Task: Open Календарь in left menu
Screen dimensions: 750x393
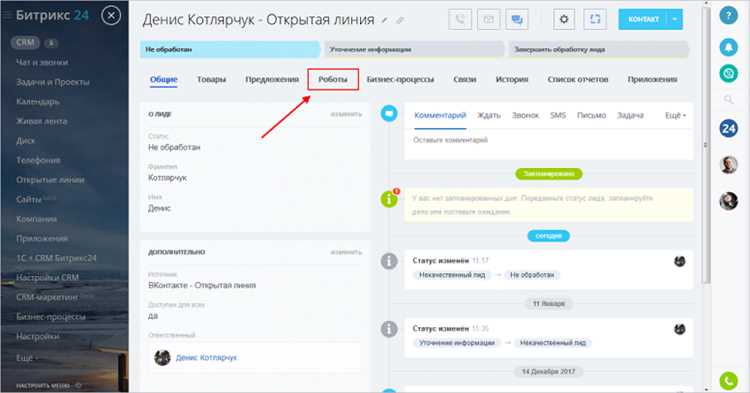Action: pos(38,101)
